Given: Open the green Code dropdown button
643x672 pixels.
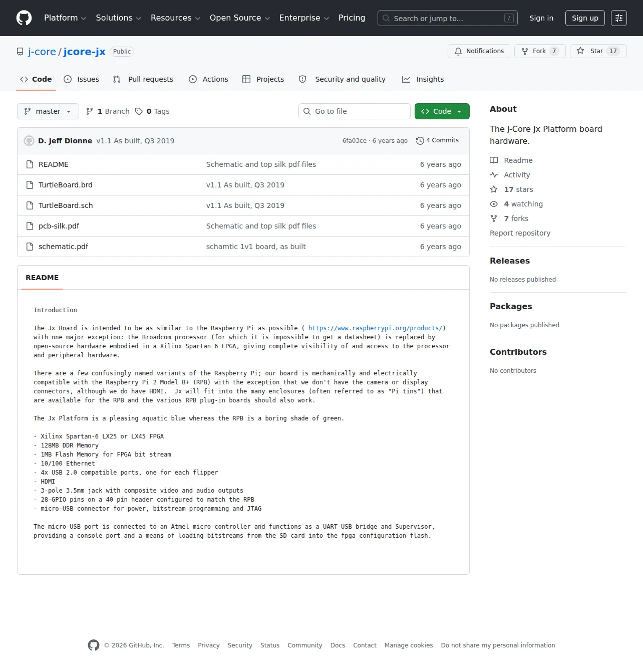Looking at the screenshot, I should (x=442, y=111).
